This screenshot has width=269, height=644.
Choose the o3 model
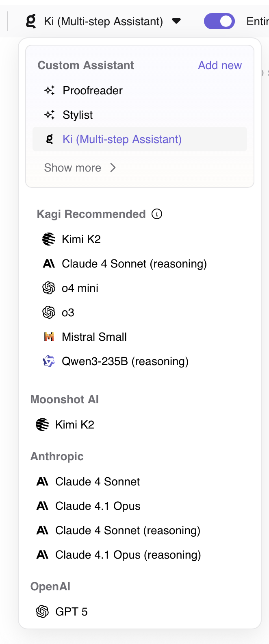click(x=68, y=312)
